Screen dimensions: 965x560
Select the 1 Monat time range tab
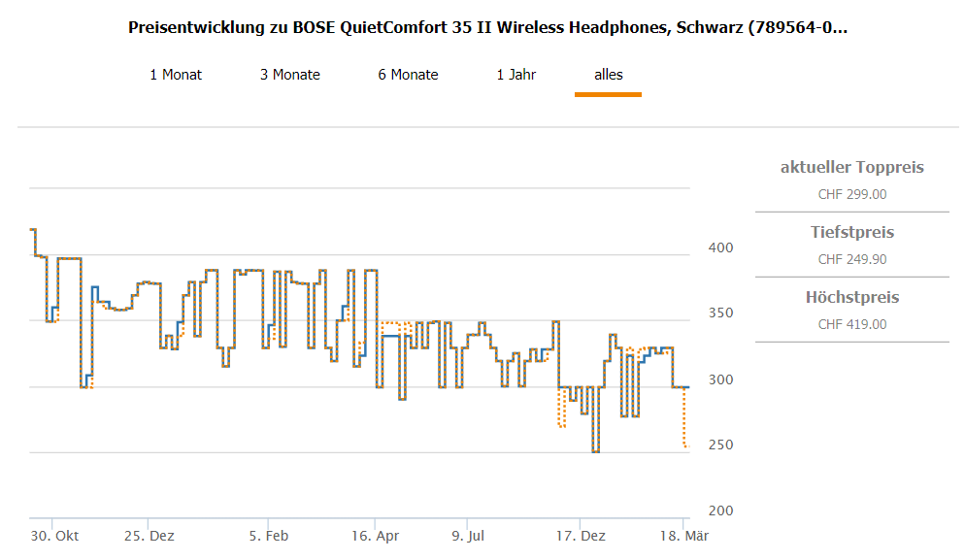pyautogui.click(x=176, y=75)
